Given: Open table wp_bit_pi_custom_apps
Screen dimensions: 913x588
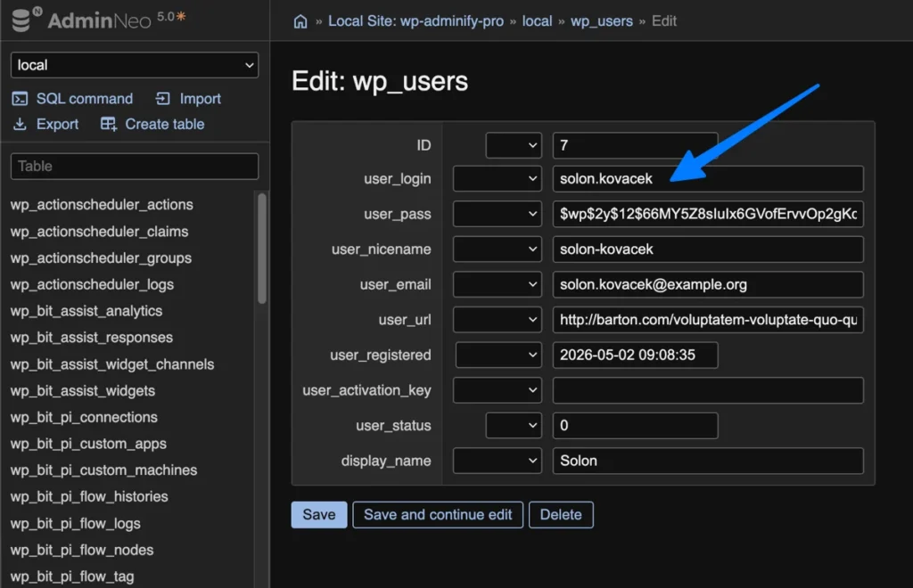Looking at the screenshot, I should click(x=88, y=444).
